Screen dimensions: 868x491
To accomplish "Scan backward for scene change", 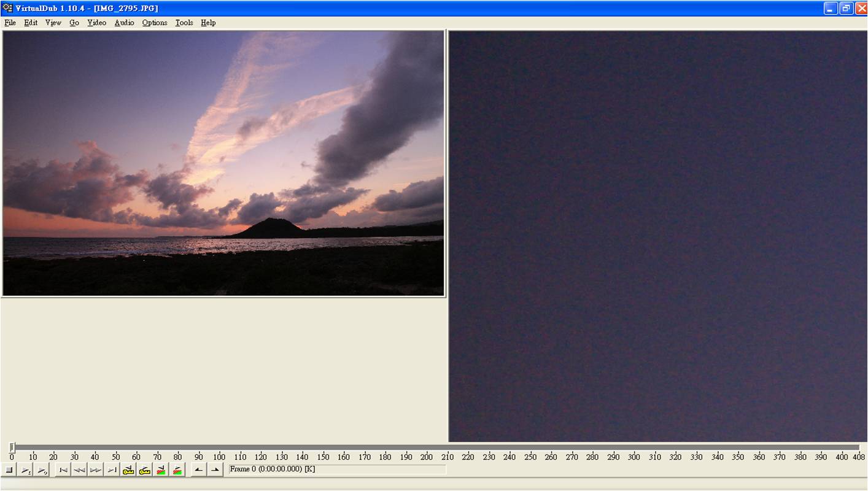I will click(161, 470).
